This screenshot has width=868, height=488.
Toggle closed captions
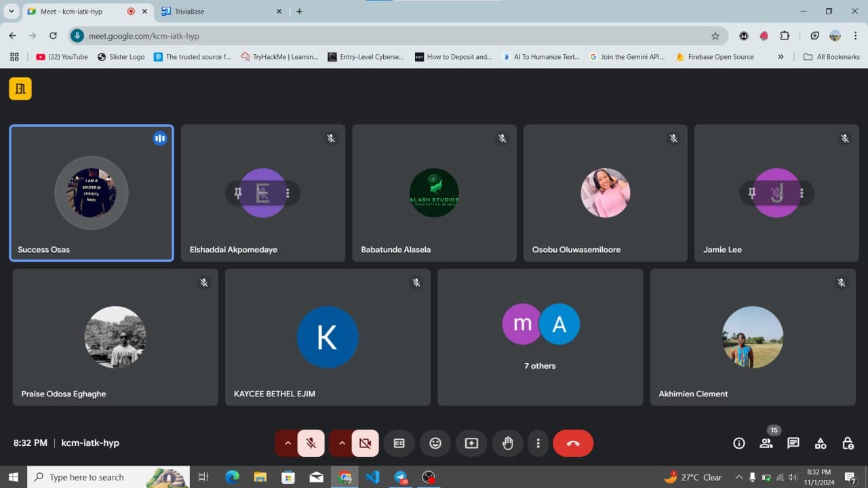[399, 443]
